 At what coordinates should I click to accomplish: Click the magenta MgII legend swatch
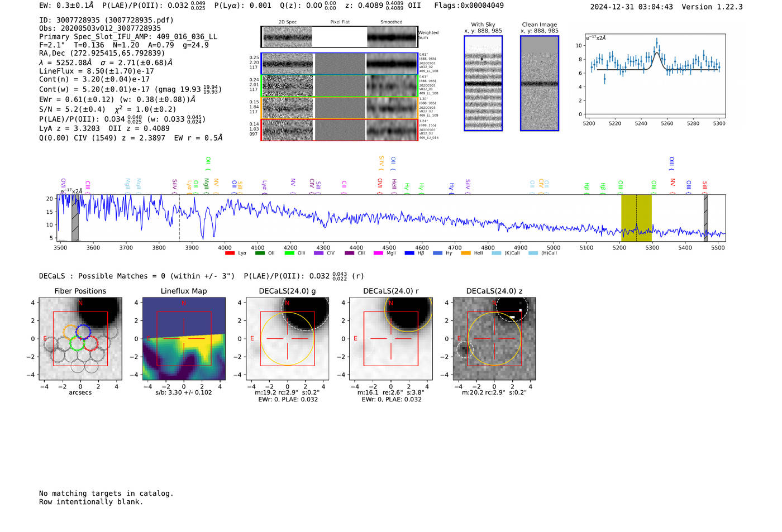pyautogui.click(x=379, y=253)
